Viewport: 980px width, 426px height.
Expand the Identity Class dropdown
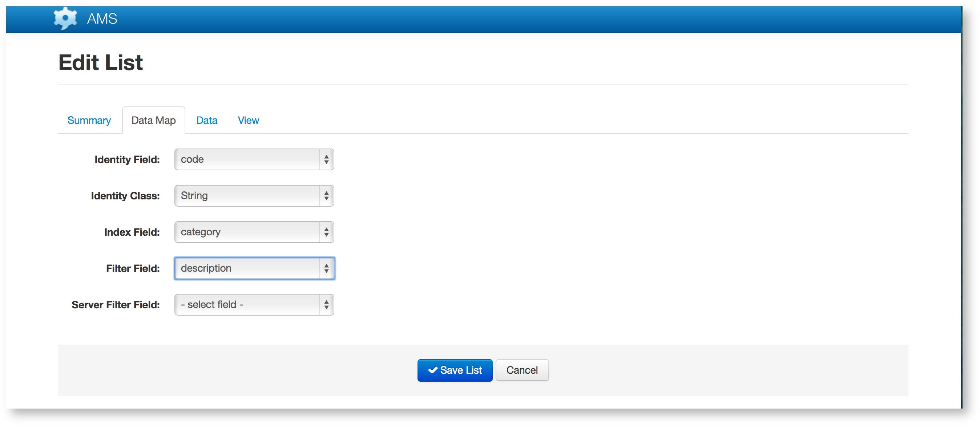pyautogui.click(x=247, y=196)
